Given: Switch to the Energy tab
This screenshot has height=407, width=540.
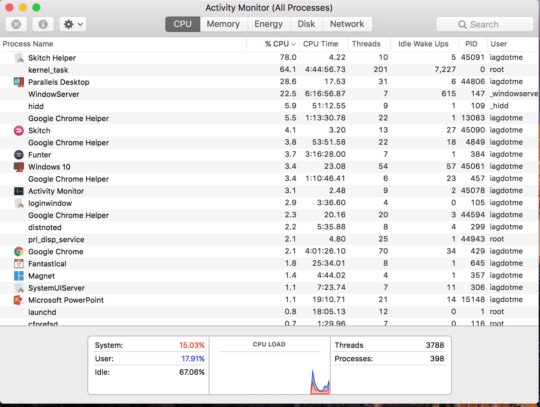Looking at the screenshot, I should (268, 24).
